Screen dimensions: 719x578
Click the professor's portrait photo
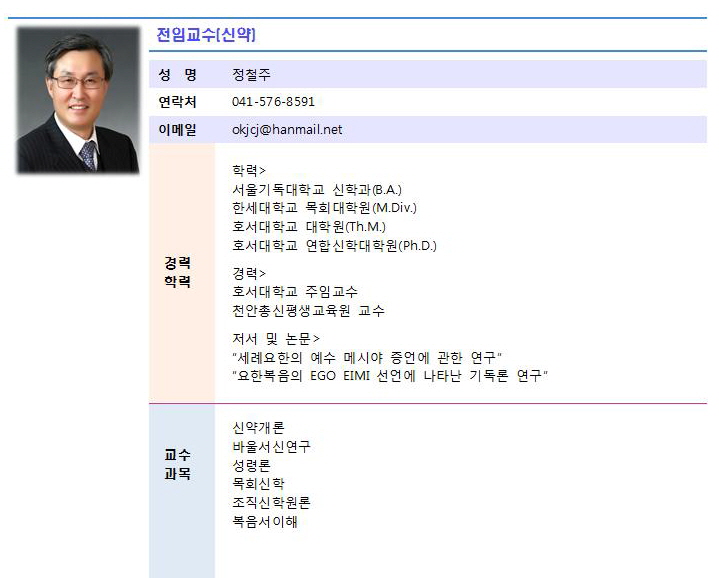[x=78, y=100]
